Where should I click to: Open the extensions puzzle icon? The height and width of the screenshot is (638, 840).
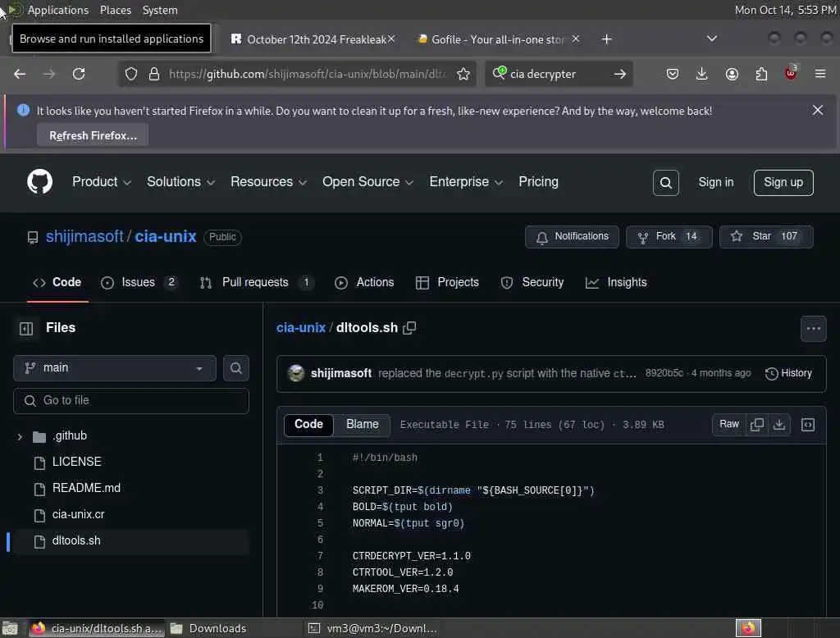(x=761, y=74)
